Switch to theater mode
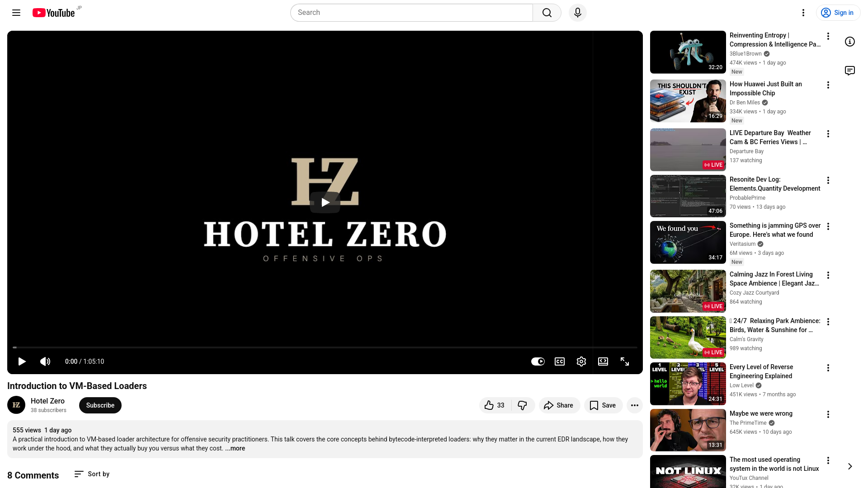868x488 pixels. point(603,361)
